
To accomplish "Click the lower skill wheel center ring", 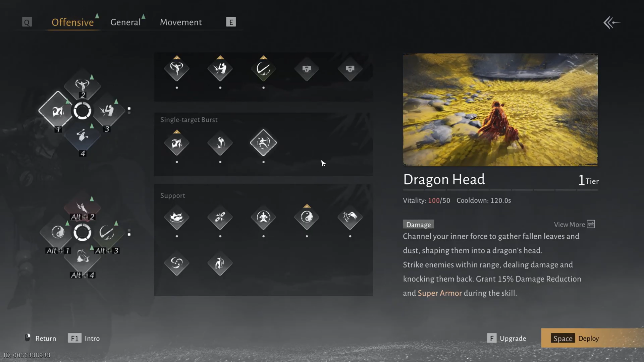I will click(82, 233).
